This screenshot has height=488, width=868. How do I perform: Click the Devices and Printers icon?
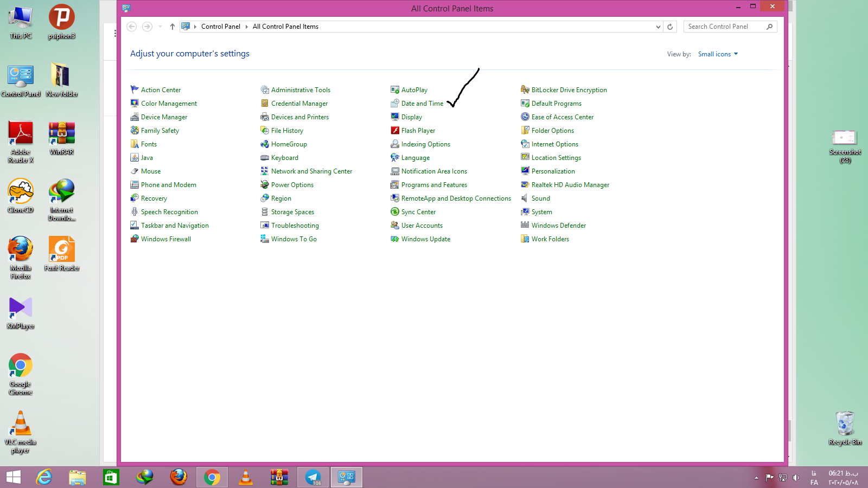coord(265,117)
